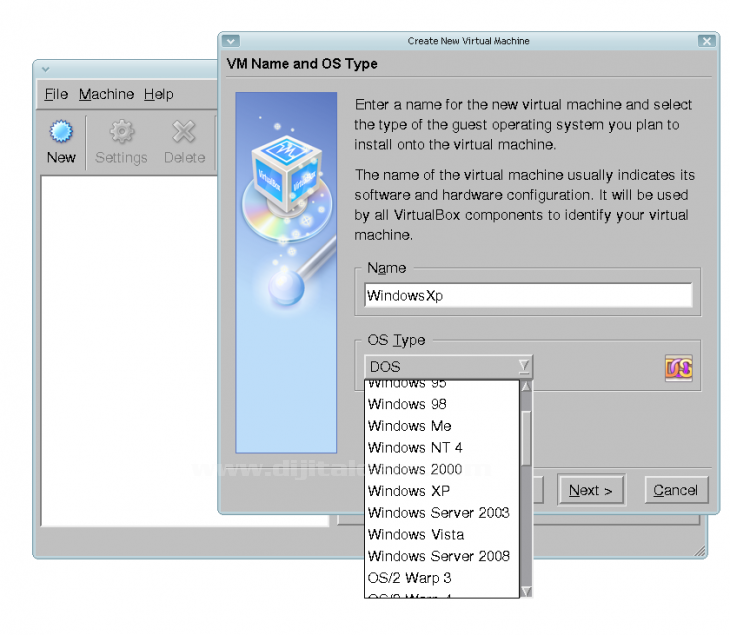The width and height of the screenshot is (730, 635).
Task: Click the OS Type combo box showing DOS
Action: click(448, 367)
